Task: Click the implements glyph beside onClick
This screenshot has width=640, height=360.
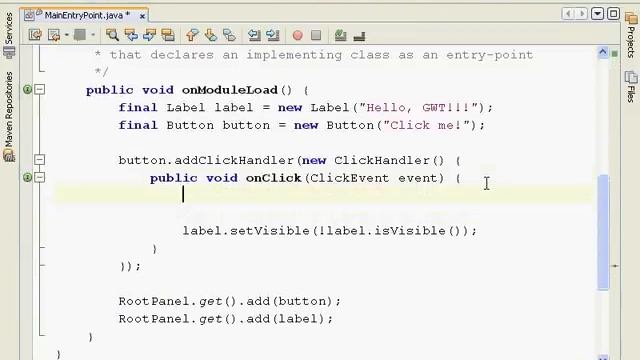Action: point(27,177)
